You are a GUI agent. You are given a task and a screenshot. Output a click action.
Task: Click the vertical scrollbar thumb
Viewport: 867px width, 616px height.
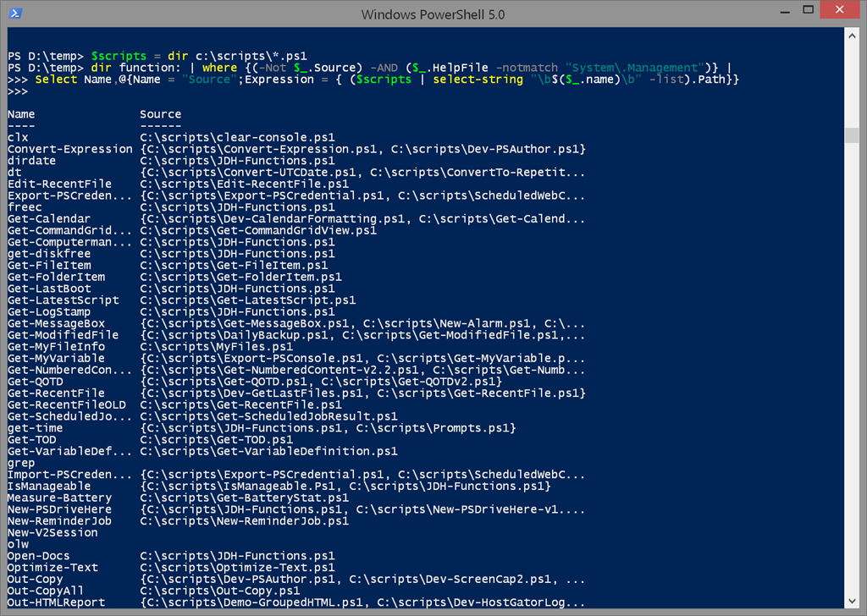pyautogui.click(x=852, y=135)
